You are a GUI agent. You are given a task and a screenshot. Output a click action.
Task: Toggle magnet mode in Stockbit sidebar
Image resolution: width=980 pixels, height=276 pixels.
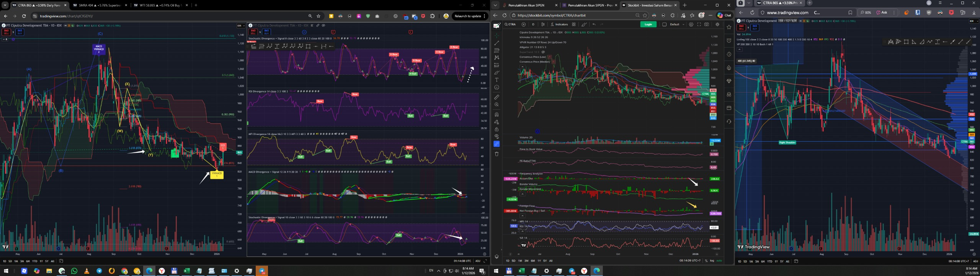coord(497,115)
